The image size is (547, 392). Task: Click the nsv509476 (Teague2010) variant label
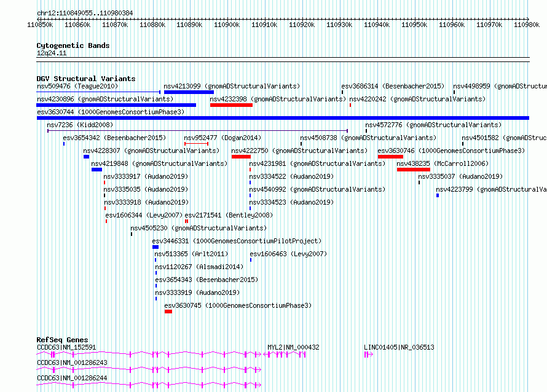point(77,86)
